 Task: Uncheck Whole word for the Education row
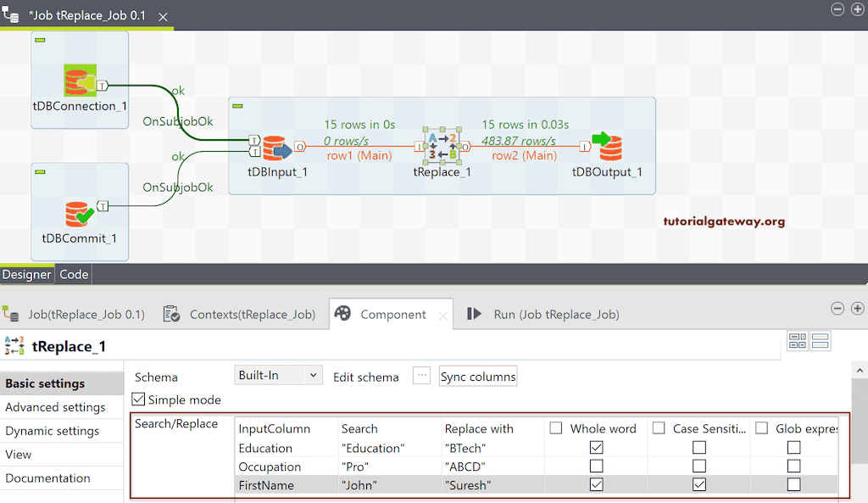coord(596,447)
